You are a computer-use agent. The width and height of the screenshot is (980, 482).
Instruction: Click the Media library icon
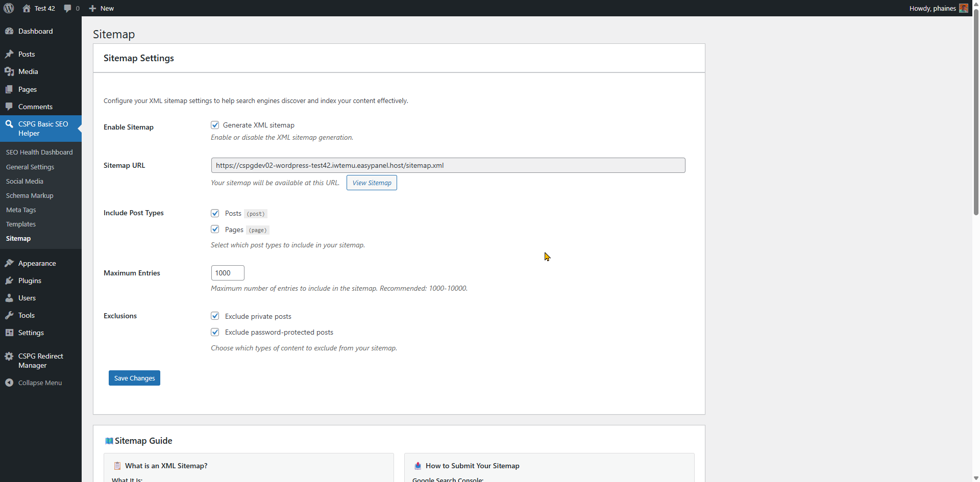(x=10, y=71)
